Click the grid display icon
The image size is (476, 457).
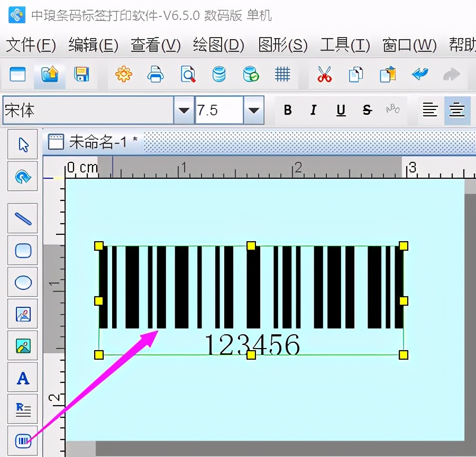click(282, 75)
